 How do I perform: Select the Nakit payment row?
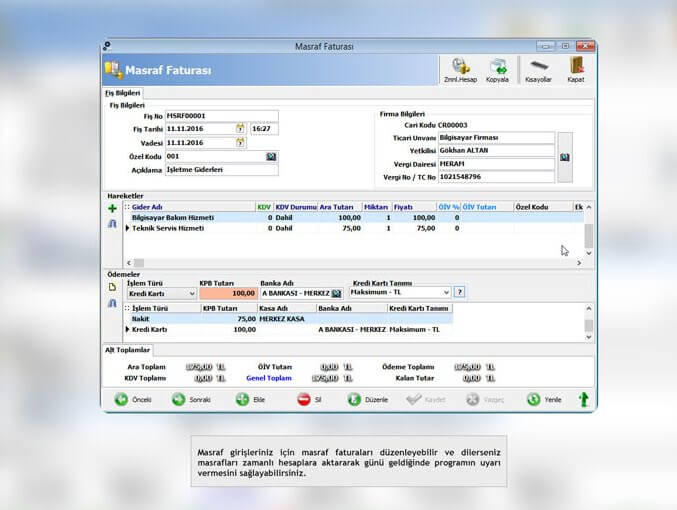click(x=288, y=319)
